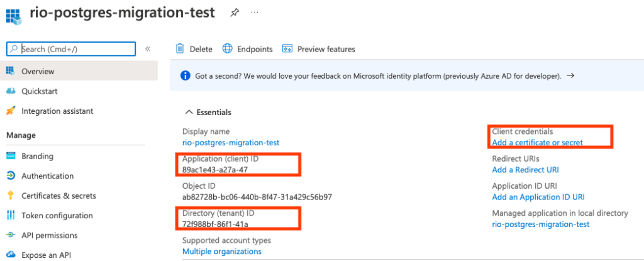Focus the Search (Cmd+/) field

[71, 49]
